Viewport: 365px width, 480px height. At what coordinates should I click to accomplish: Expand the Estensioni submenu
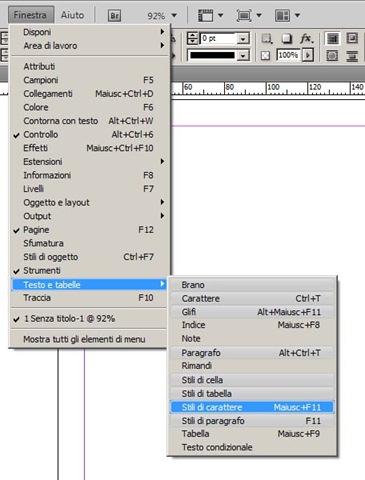click(91, 162)
